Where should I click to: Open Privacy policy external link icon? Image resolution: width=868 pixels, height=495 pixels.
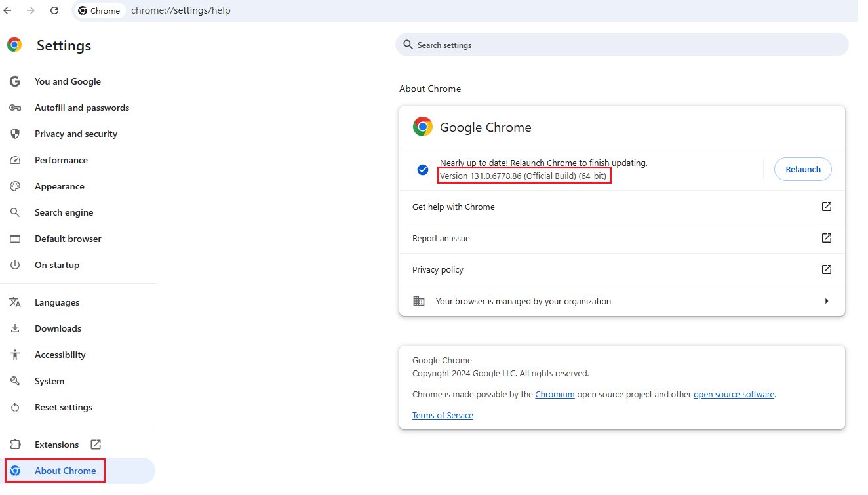click(826, 269)
